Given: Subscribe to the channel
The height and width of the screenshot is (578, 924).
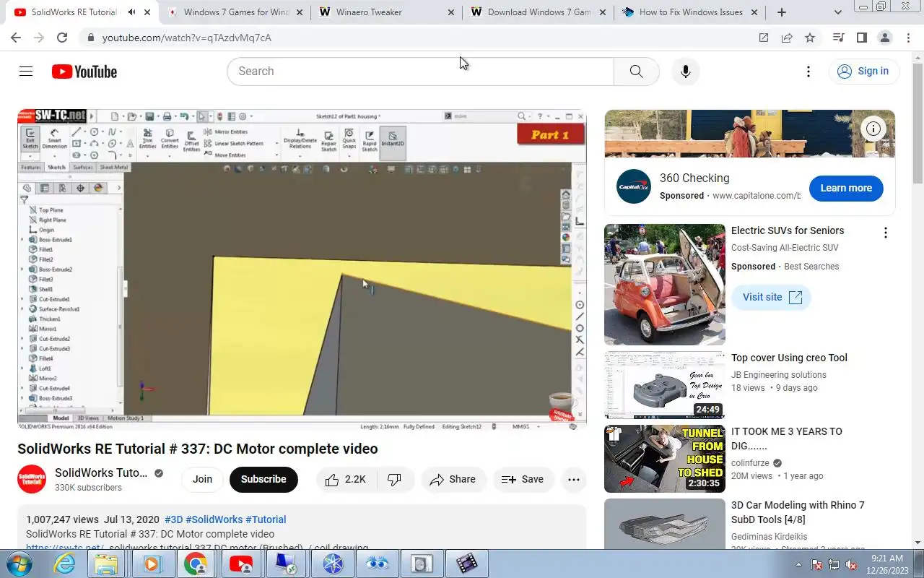Looking at the screenshot, I should 263,479.
